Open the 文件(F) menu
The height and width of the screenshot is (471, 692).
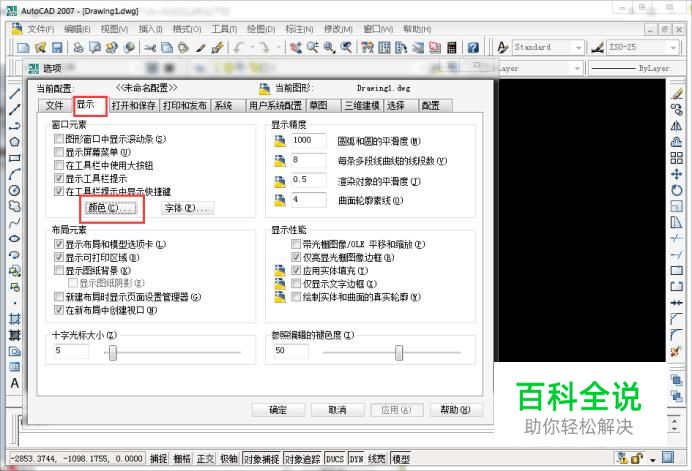[40, 29]
